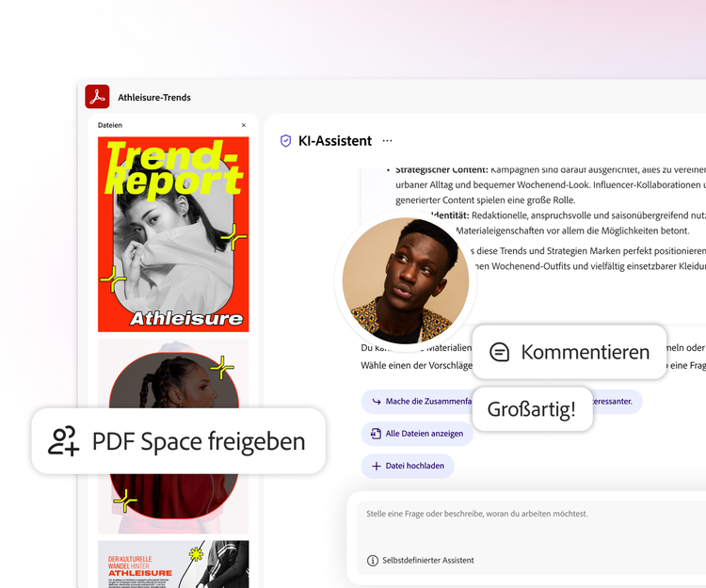The width and height of the screenshot is (706, 588).
Task: Click the Datei hochladen button
Action: [408, 466]
